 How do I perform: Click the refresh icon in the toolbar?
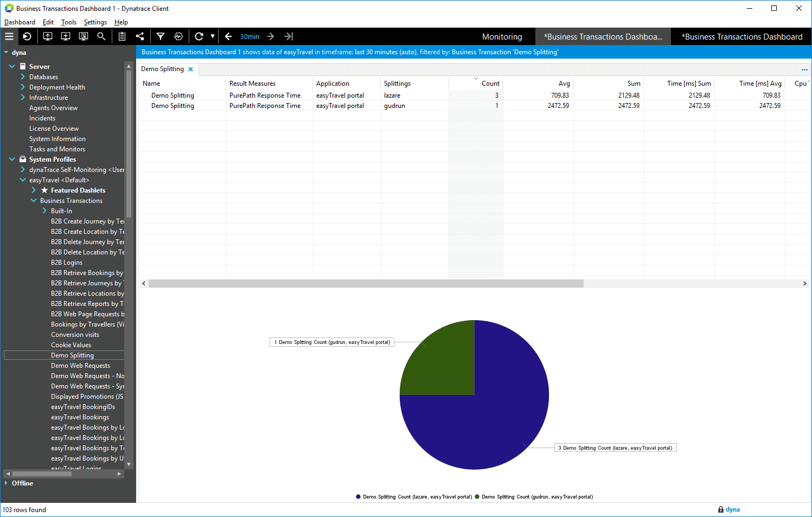[x=199, y=36]
